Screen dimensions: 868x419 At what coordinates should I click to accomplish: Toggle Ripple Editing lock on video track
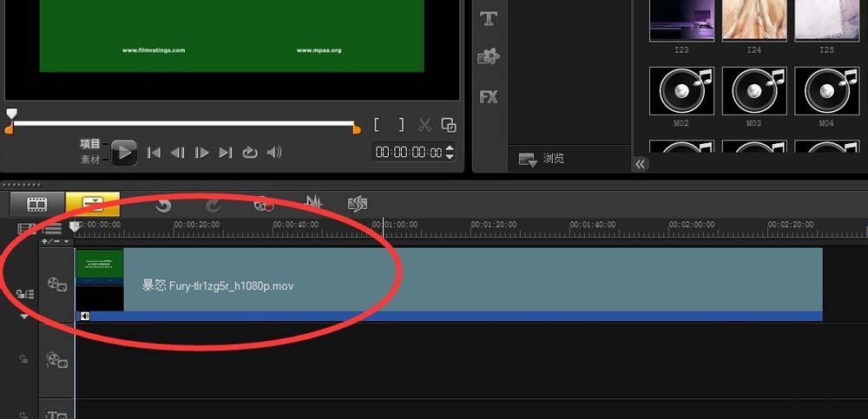coord(25,294)
